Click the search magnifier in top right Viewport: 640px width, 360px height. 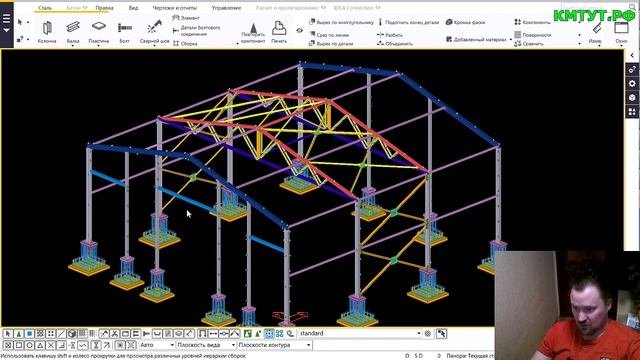pos(633,7)
